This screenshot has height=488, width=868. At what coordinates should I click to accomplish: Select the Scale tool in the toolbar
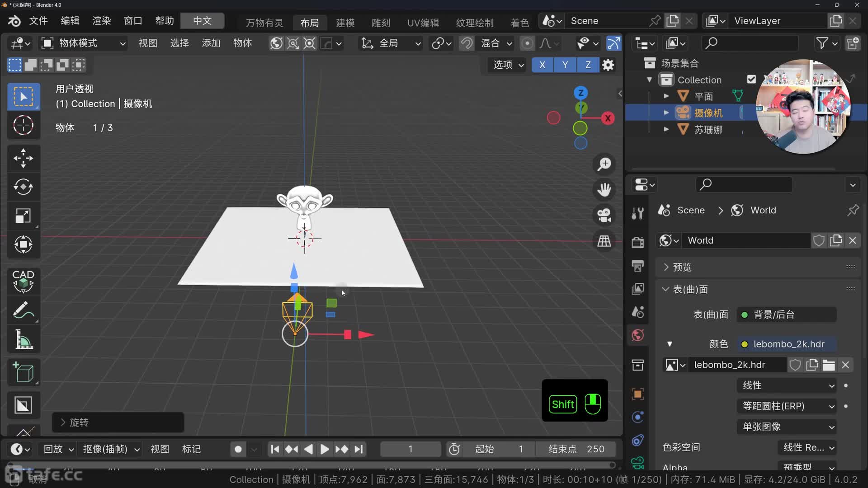(x=24, y=216)
